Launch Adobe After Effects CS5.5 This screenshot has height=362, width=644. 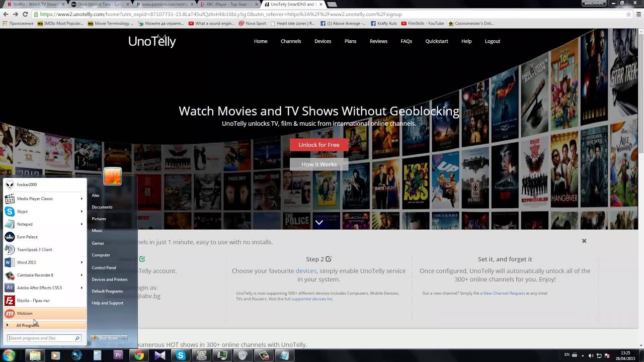click(44, 288)
